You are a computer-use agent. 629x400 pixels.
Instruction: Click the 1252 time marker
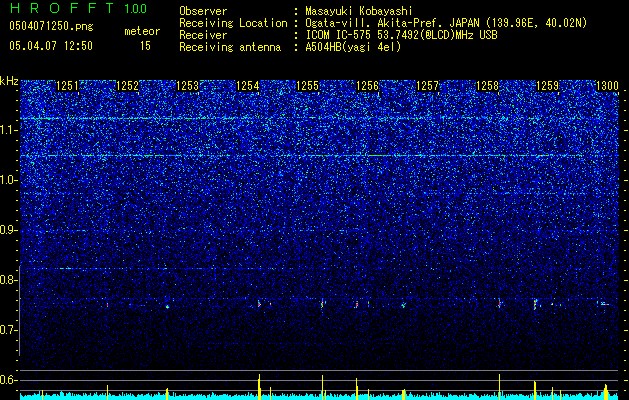point(127,85)
